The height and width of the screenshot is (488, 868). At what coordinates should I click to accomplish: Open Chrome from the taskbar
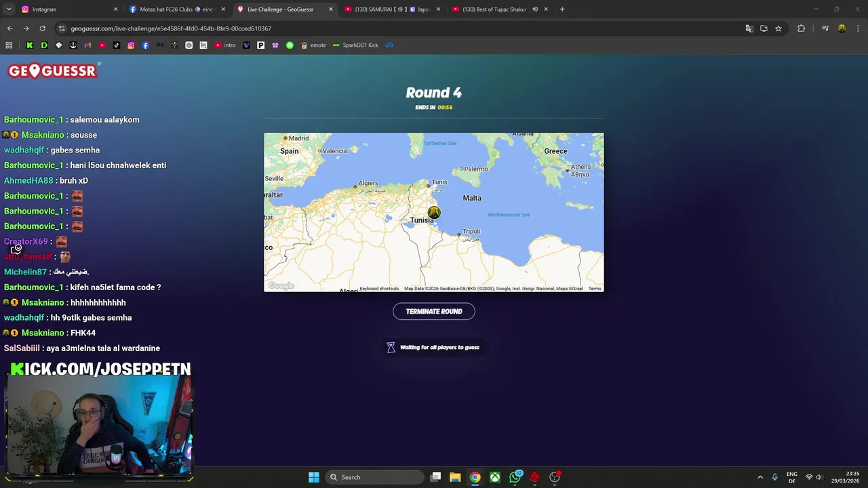point(475,477)
